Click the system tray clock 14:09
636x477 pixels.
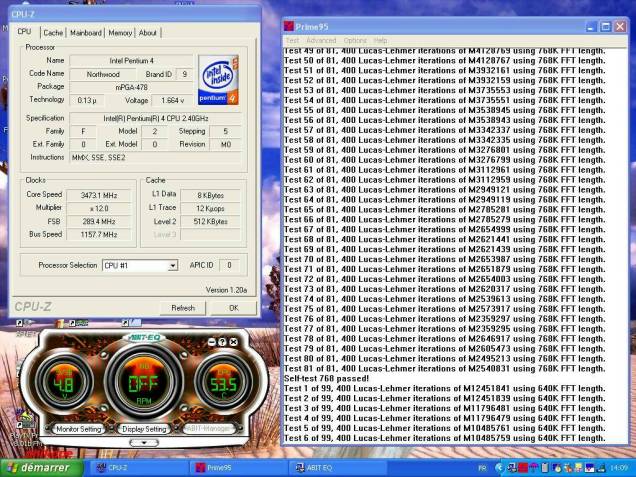(619, 468)
